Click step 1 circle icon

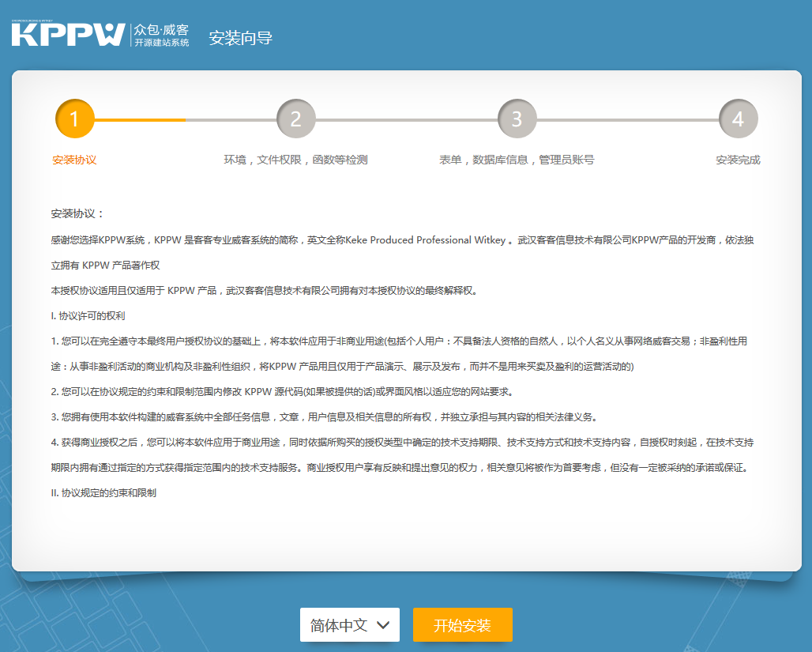click(74, 119)
